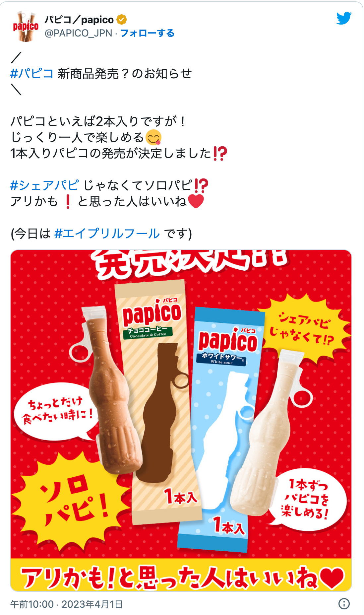Open the #シェアパピ hashtag
Screen dimensions: 364x615
tap(44, 185)
